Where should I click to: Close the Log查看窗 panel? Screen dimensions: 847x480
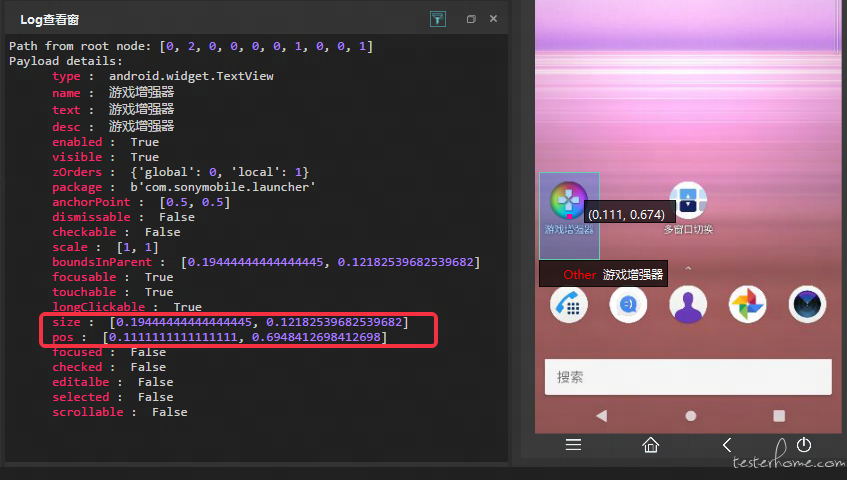493,18
